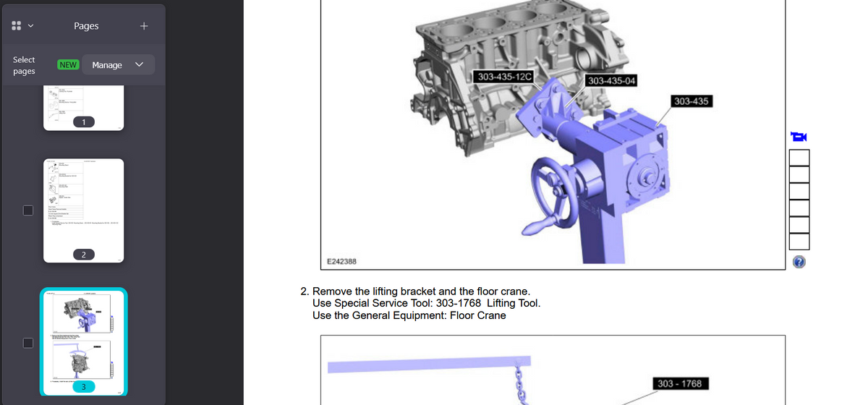The width and height of the screenshot is (868, 405).
Task: Check the page 2 checkbox
Action: coord(27,210)
